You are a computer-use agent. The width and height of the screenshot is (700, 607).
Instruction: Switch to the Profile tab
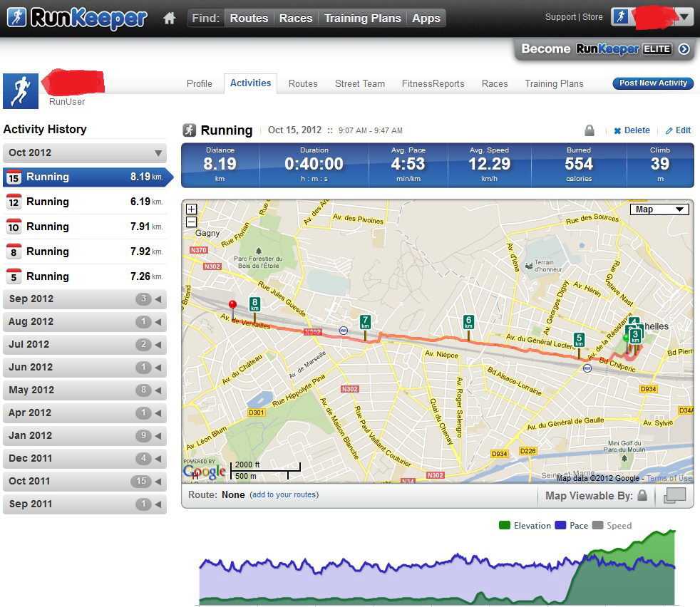(x=199, y=83)
